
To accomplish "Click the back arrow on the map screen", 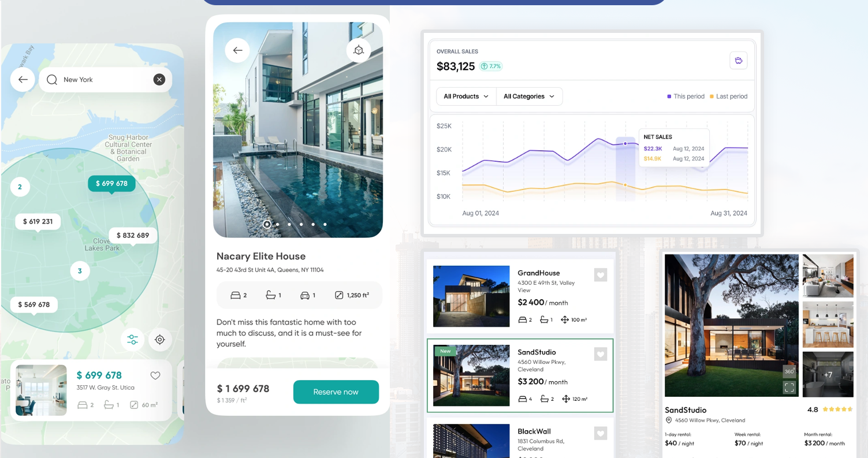I will pos(22,80).
